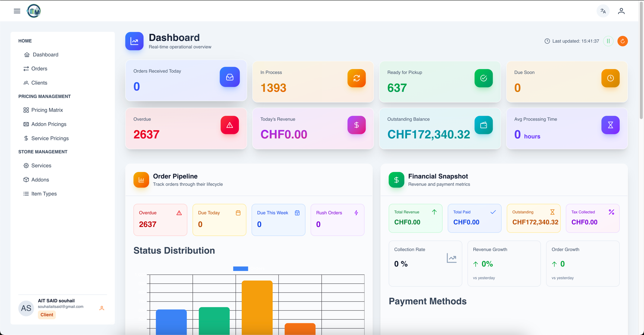
Task: Click the Total Revenue up arrow icon
Action: point(434,212)
